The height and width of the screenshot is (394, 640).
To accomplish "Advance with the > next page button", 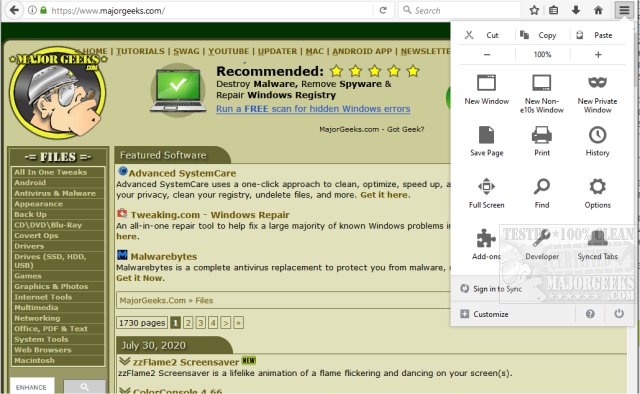I will [226, 323].
